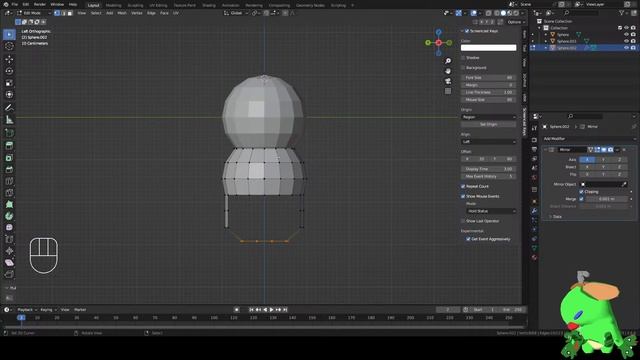Viewport: 640px width, 360px height.
Task: Open the File menu
Action: point(15,4)
